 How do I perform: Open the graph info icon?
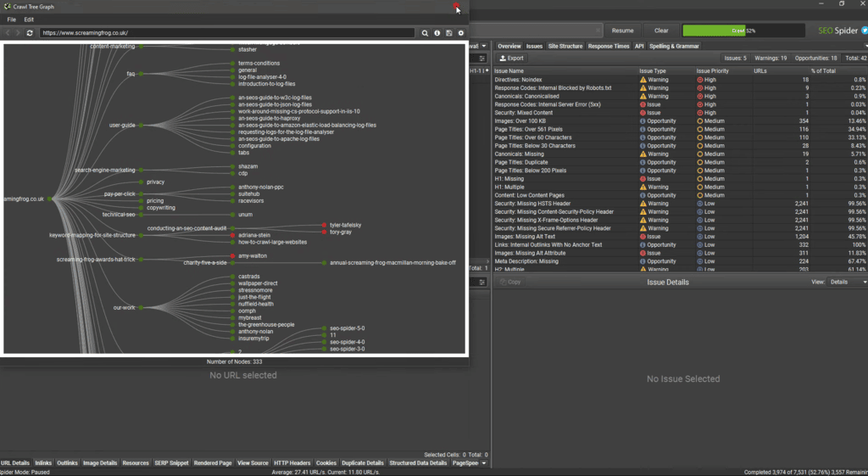[437, 33]
